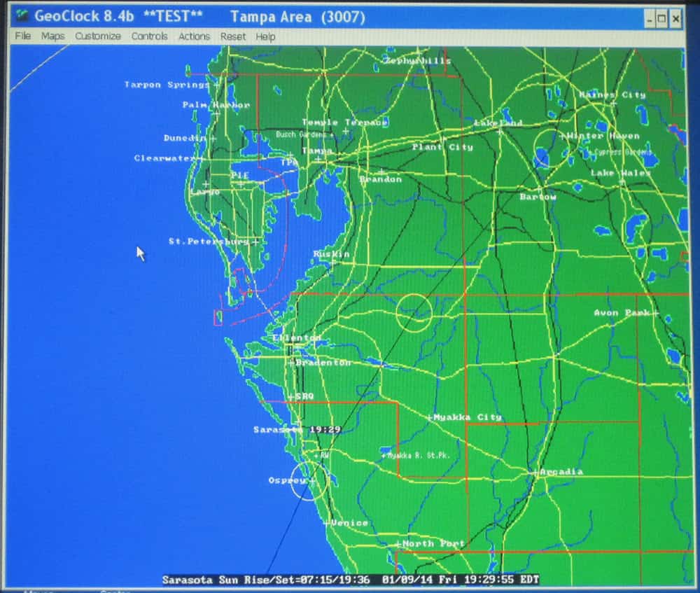Open the Maps menu
This screenshot has height=593, width=700.
[52, 36]
